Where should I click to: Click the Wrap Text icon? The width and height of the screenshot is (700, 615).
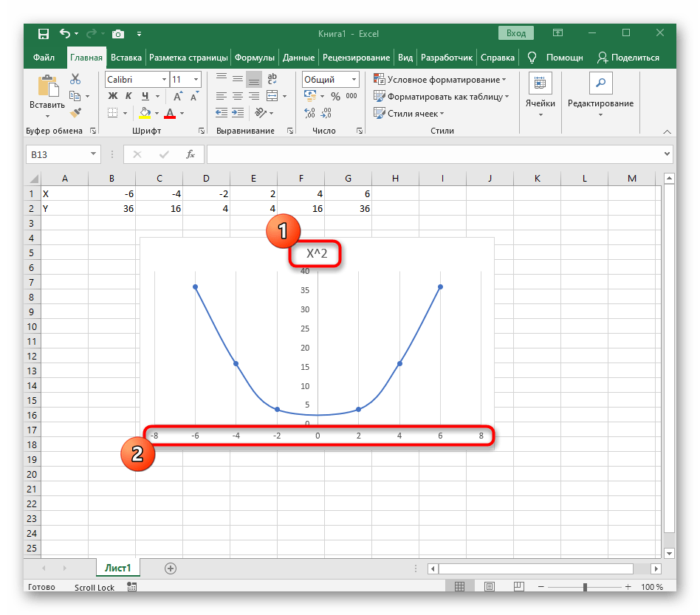[x=272, y=79]
